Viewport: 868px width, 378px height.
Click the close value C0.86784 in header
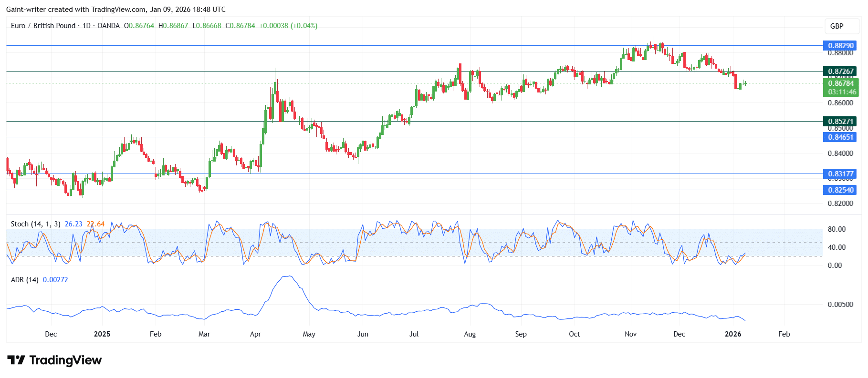click(x=241, y=26)
